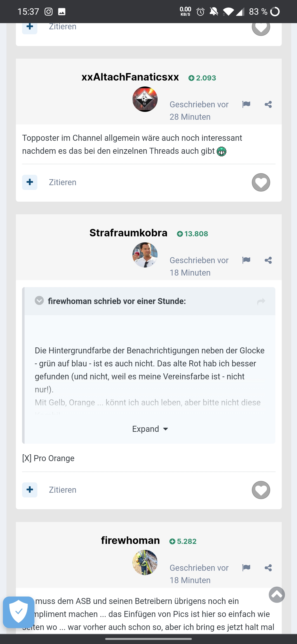Like Strafraumkobra's post with heart icon
Screen dimensions: 297x644
[x=261, y=490]
